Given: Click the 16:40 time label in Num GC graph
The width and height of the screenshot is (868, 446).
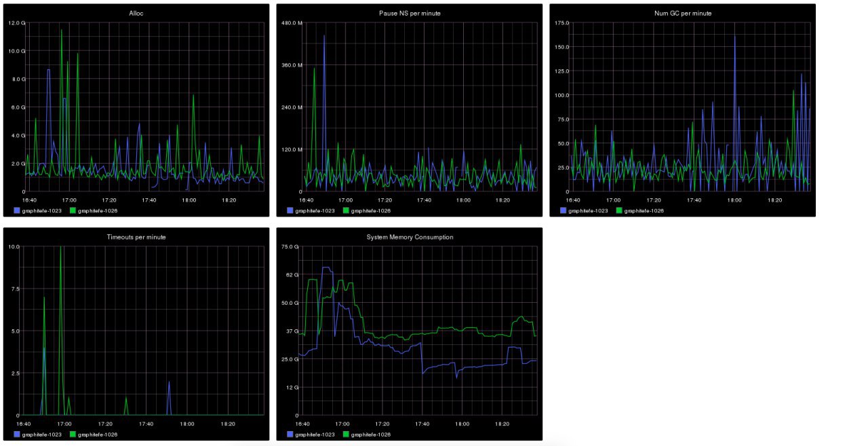Looking at the screenshot, I should 573,200.
